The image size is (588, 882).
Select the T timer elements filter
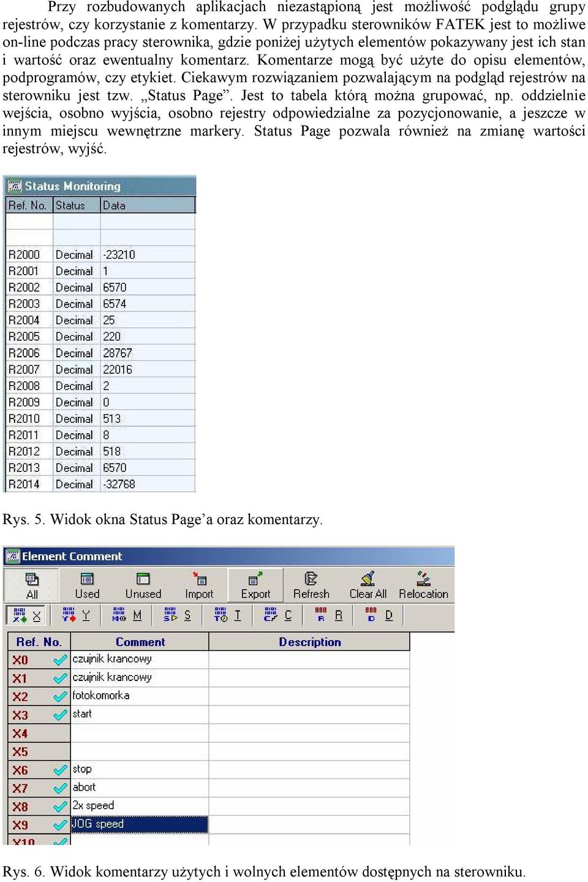pyautogui.click(x=227, y=615)
